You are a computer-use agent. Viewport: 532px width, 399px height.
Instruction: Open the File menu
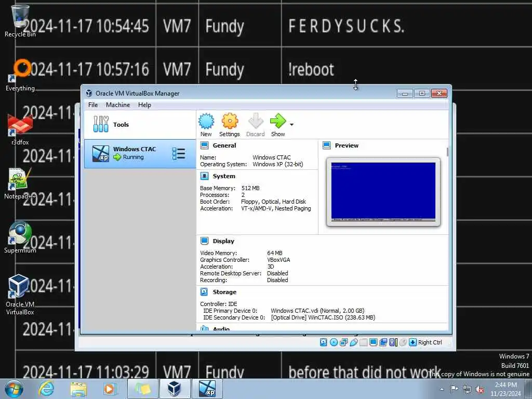pyautogui.click(x=93, y=105)
